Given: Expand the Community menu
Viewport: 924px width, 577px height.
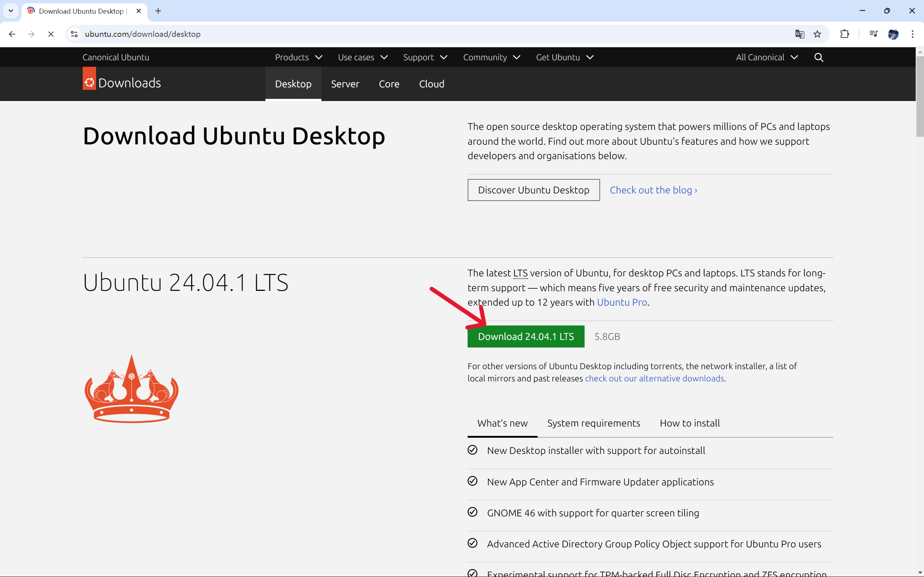Looking at the screenshot, I should tap(491, 57).
